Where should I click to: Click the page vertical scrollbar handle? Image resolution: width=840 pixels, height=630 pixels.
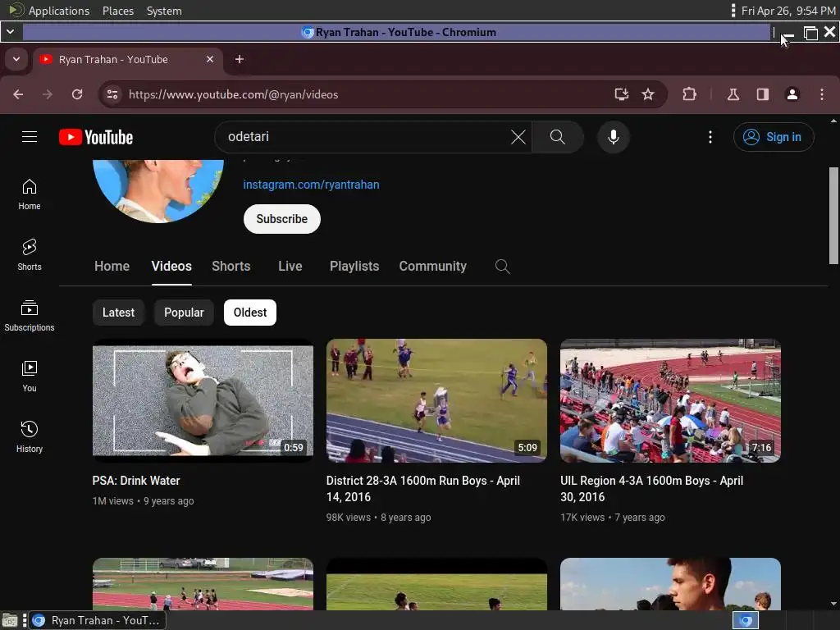pos(833,216)
